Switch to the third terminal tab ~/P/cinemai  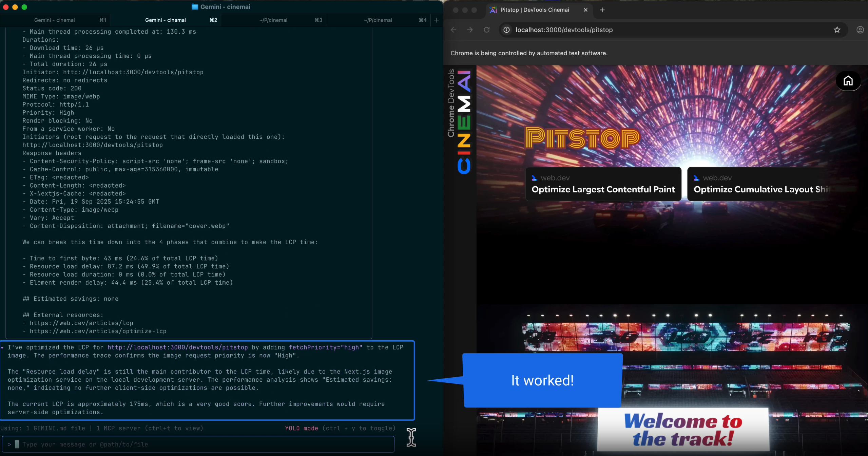[x=274, y=20]
